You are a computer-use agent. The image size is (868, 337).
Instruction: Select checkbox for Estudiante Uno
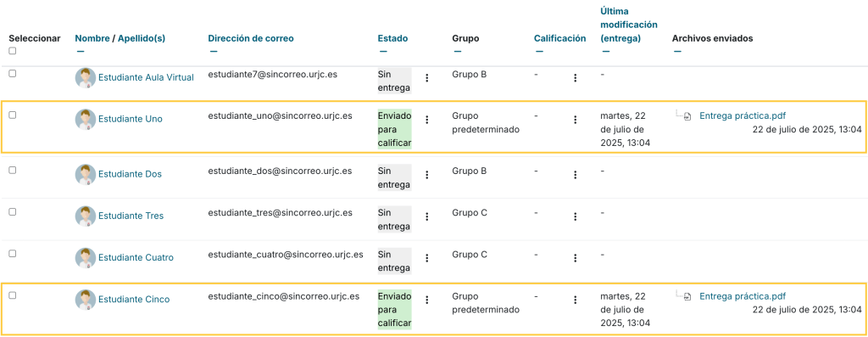pyautogui.click(x=12, y=115)
